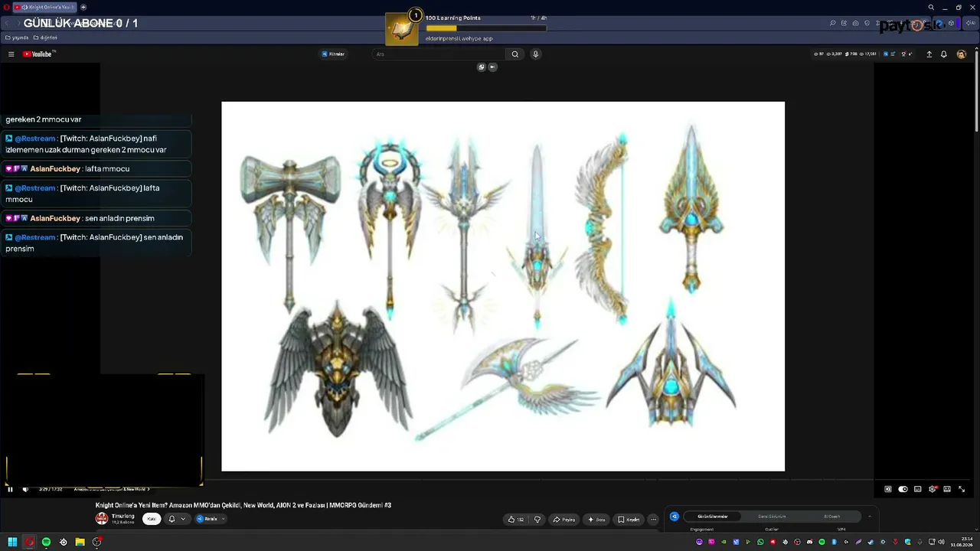This screenshot has width=980, height=551.
Task: Click the @Restream username in "nafi izlememen" message
Action: coord(35,139)
